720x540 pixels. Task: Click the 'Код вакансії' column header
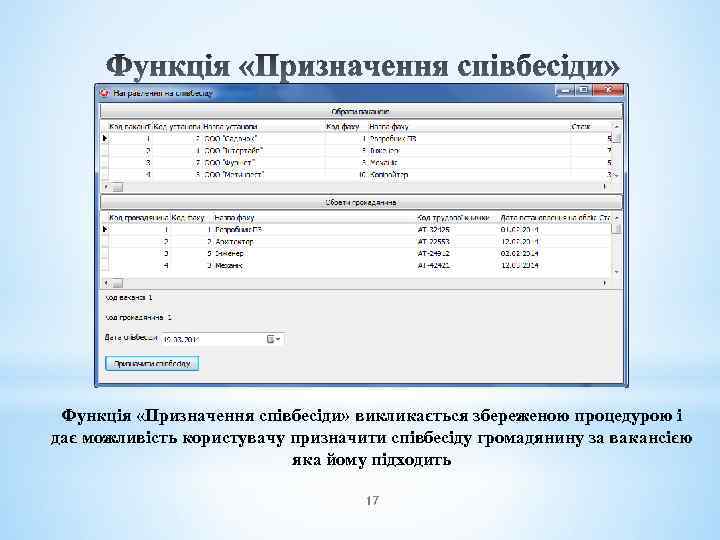pyautogui.click(x=129, y=126)
